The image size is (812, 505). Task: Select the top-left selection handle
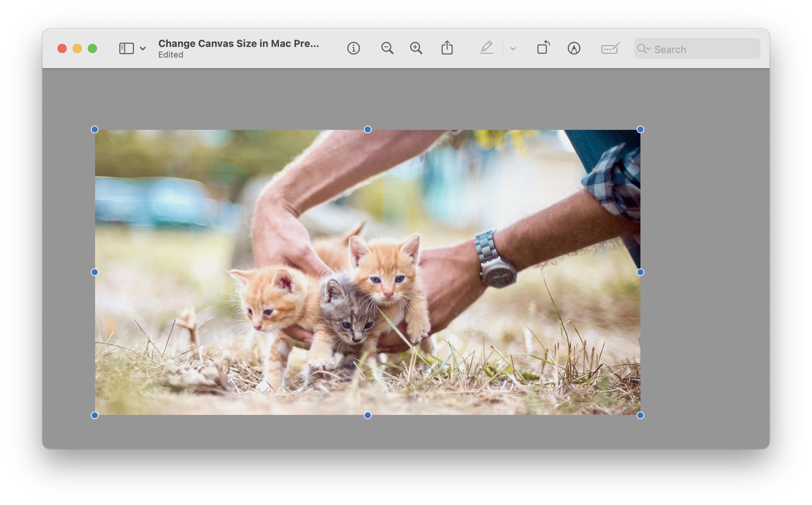click(95, 129)
